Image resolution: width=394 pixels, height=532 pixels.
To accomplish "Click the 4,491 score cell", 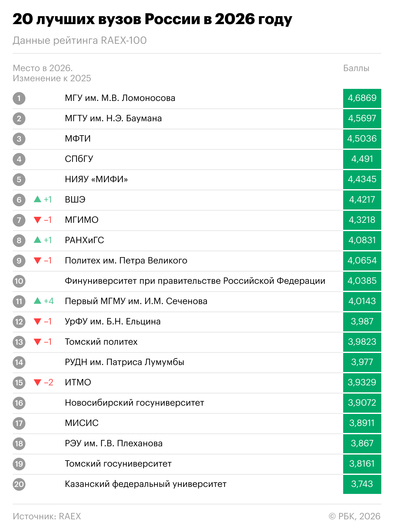I will 362,159.
